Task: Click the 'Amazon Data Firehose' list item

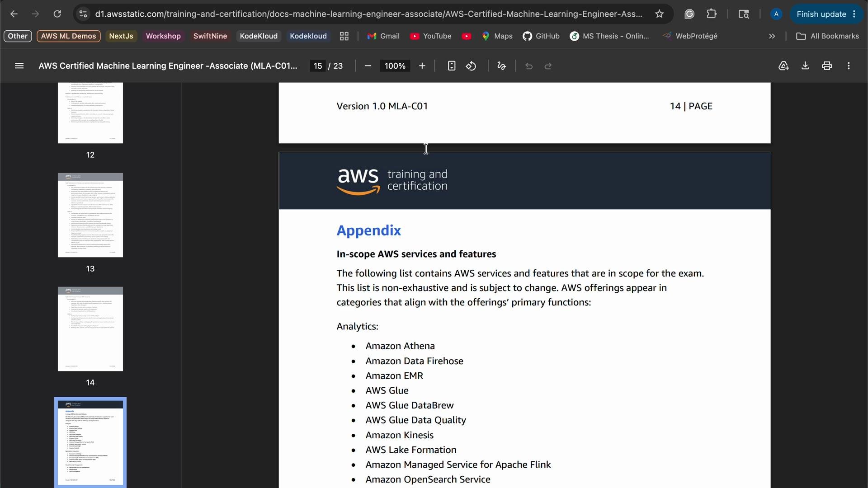Action: click(414, 361)
